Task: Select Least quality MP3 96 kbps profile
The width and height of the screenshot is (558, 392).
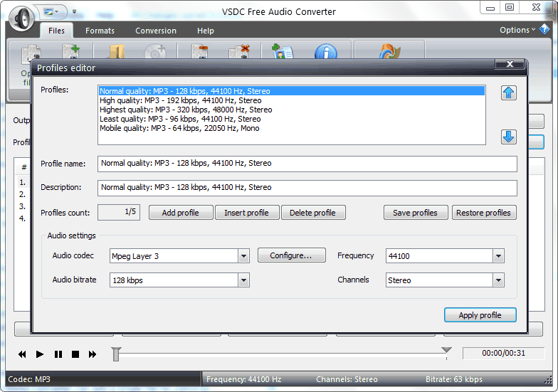Action: (292, 119)
